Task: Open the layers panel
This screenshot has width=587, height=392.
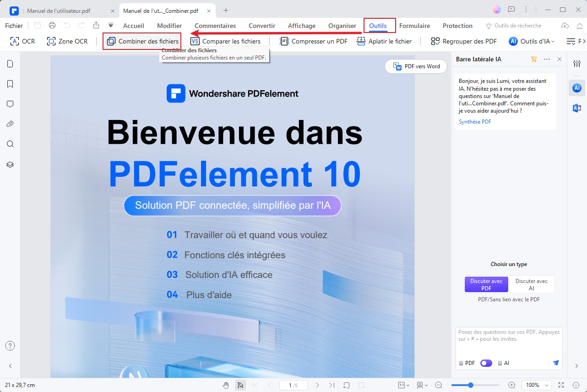Action: [x=10, y=164]
